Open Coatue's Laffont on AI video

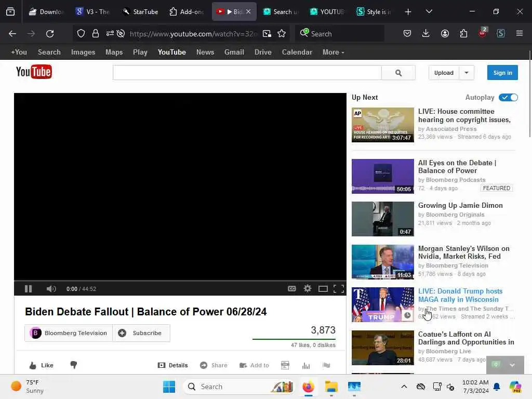[466, 338]
